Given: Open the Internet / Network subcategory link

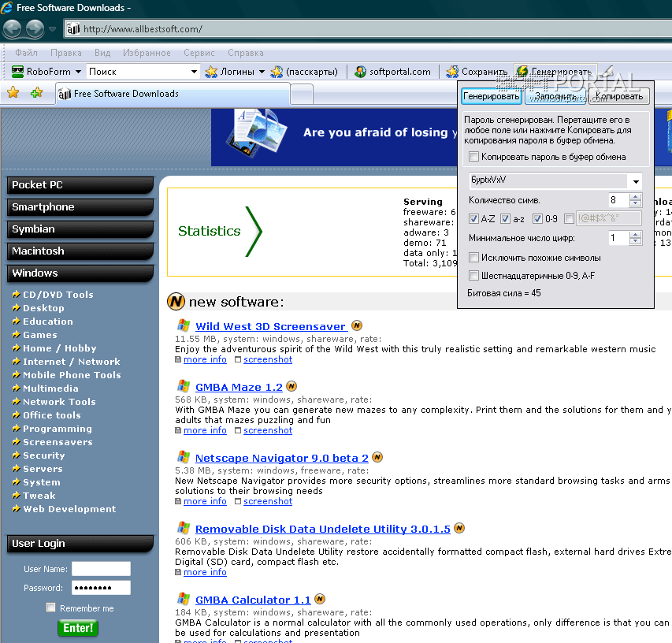Looking at the screenshot, I should point(72,362).
